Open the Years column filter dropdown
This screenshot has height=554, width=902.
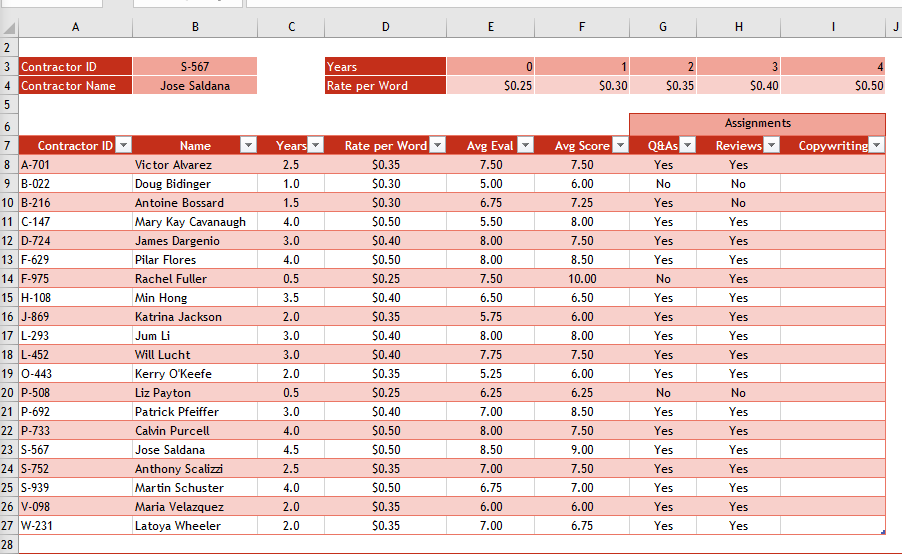(x=316, y=145)
